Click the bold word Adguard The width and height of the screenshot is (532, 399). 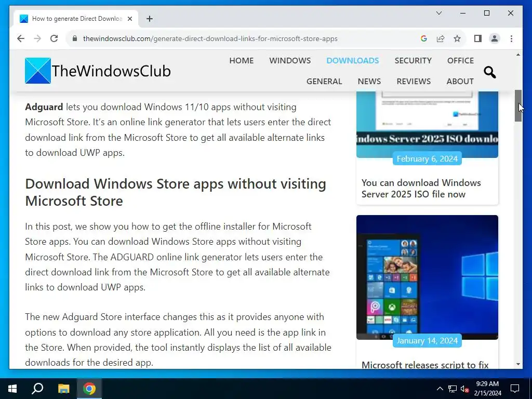(44, 107)
